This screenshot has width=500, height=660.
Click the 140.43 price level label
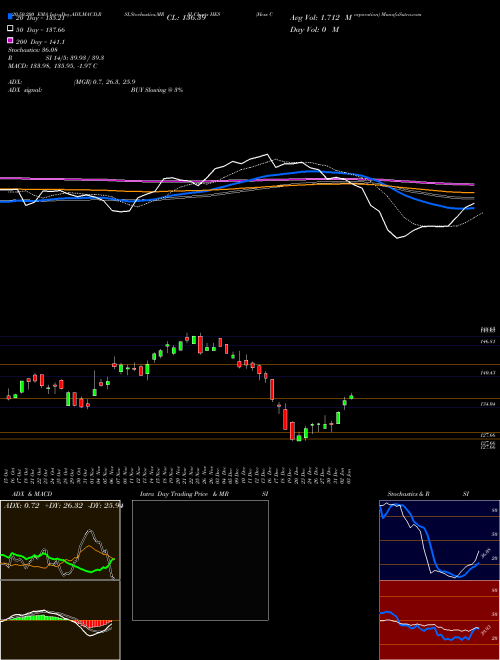488,373
